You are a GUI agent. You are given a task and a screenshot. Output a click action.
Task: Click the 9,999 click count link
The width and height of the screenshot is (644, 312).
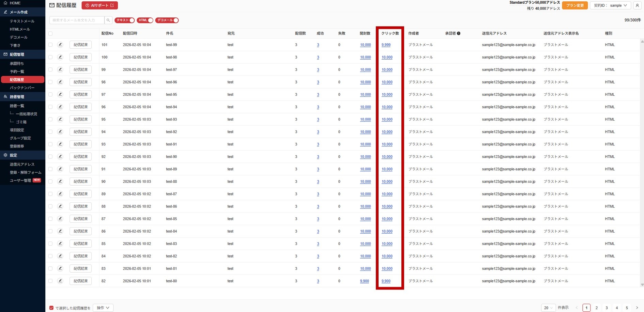pyautogui.click(x=386, y=45)
